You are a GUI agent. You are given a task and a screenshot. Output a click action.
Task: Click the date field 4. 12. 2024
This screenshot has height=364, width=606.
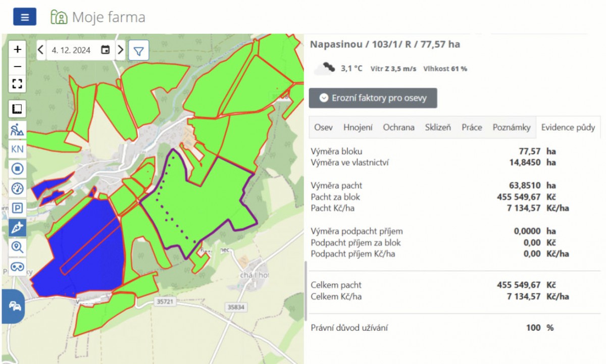click(x=71, y=50)
